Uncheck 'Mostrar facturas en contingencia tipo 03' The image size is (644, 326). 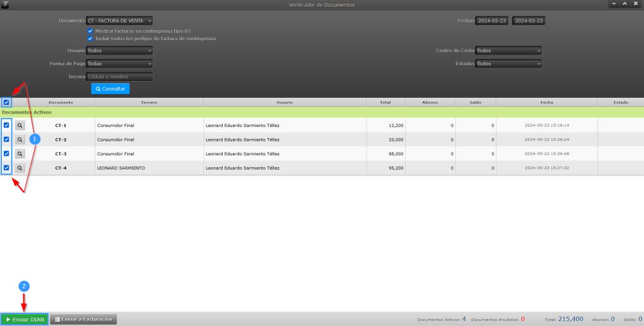pyautogui.click(x=91, y=30)
